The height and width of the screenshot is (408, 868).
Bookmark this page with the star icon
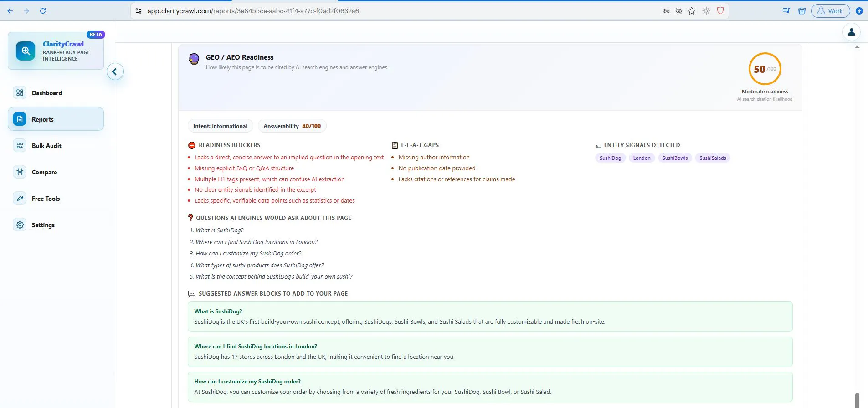[x=692, y=11]
